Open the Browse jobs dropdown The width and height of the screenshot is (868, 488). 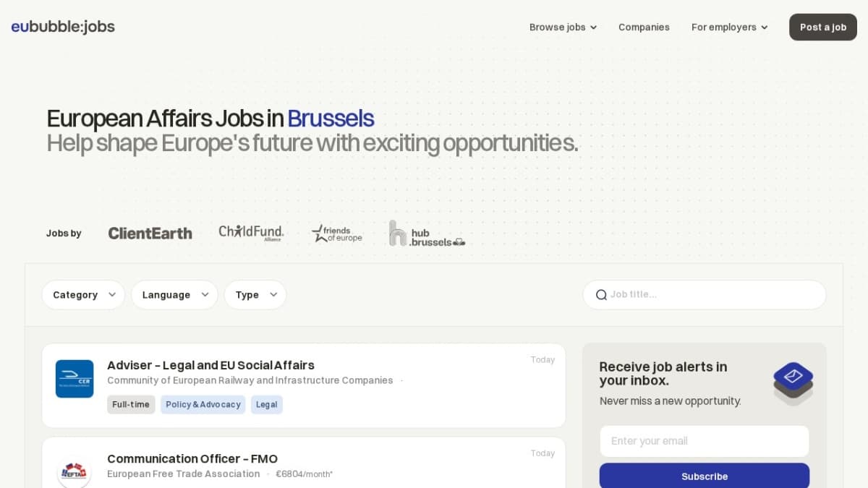[563, 27]
